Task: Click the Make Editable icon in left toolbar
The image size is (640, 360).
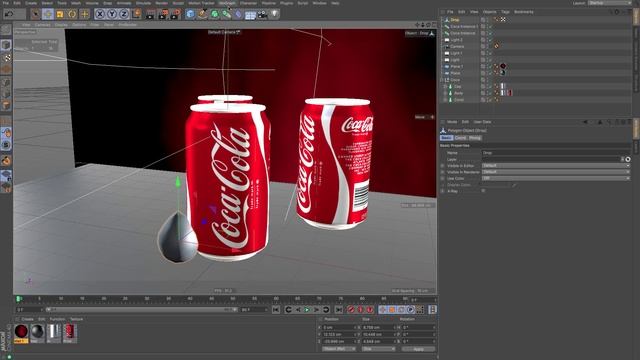Action: point(6,29)
